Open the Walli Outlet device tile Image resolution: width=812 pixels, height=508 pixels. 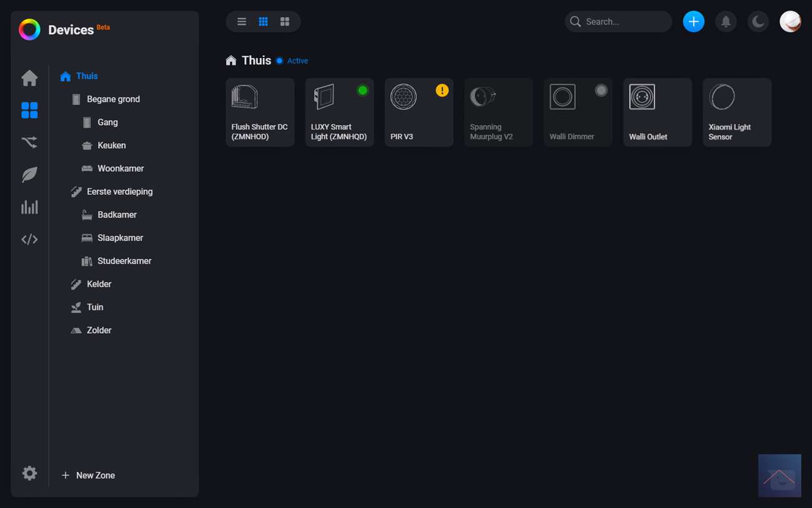pos(657,112)
